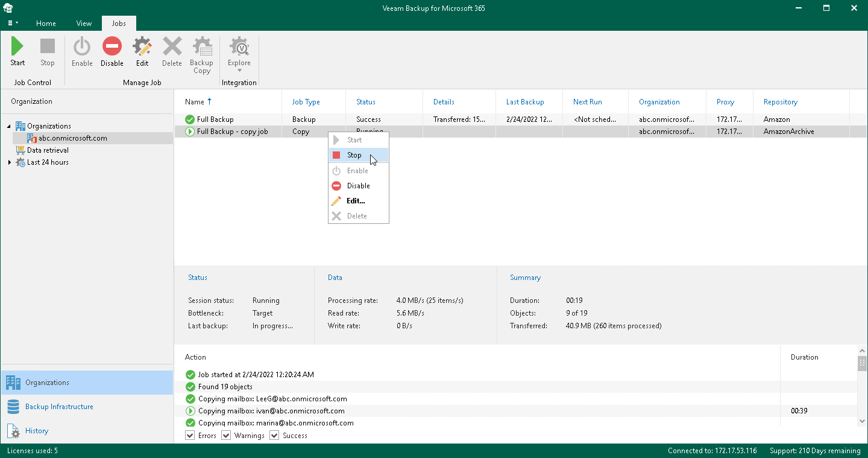Collapse the Organizations tree node
The width and height of the screenshot is (868, 458).
[x=9, y=126]
